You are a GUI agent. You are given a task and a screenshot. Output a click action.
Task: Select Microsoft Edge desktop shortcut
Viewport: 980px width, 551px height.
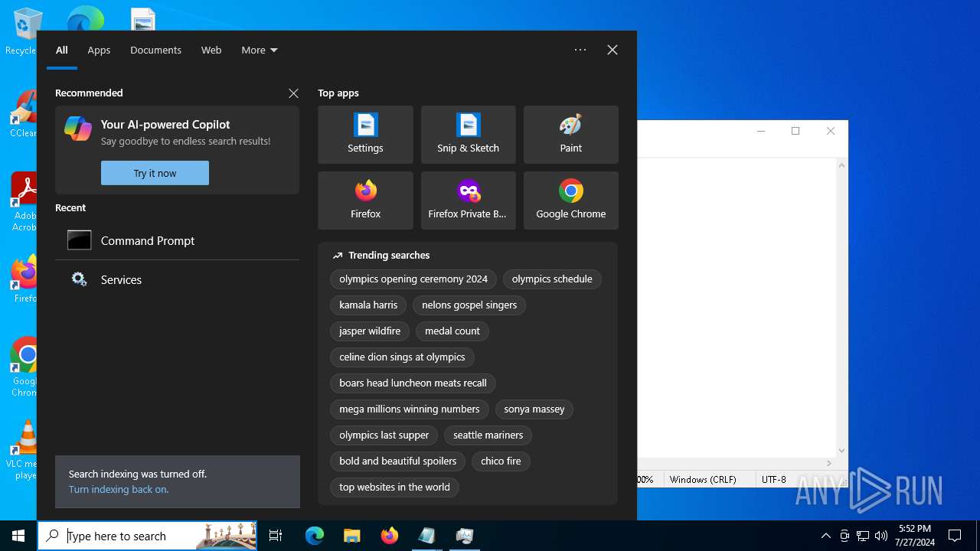85,18
